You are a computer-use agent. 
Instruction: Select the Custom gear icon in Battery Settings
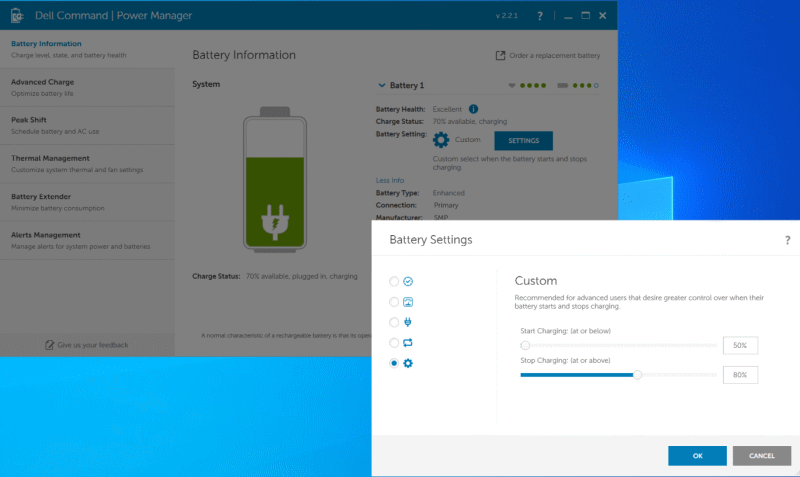click(x=408, y=363)
